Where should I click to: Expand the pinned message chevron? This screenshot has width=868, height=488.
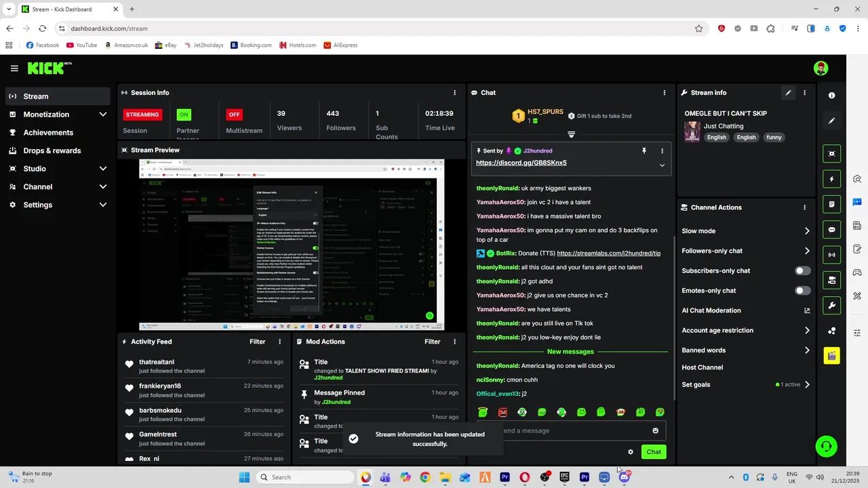[662, 165]
